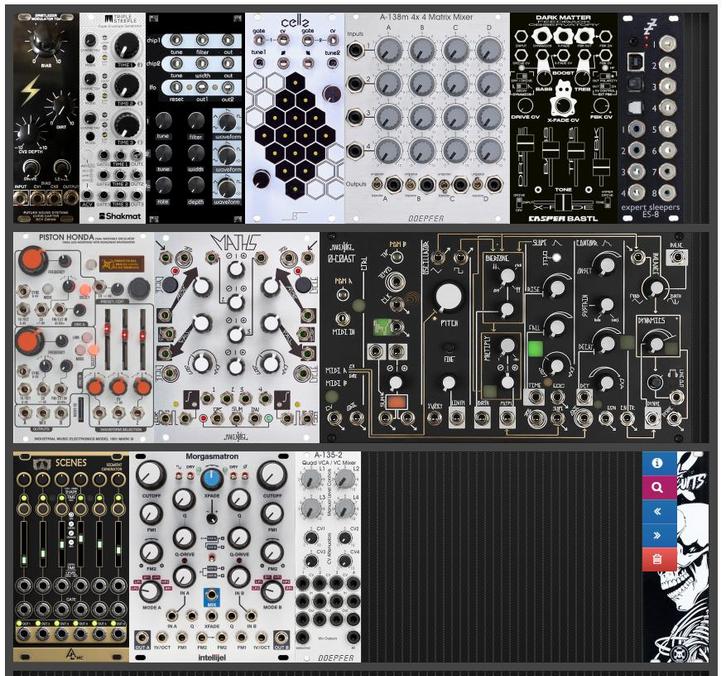Select the Make Noise Maths module
This screenshot has width=726, height=676.
point(237,338)
